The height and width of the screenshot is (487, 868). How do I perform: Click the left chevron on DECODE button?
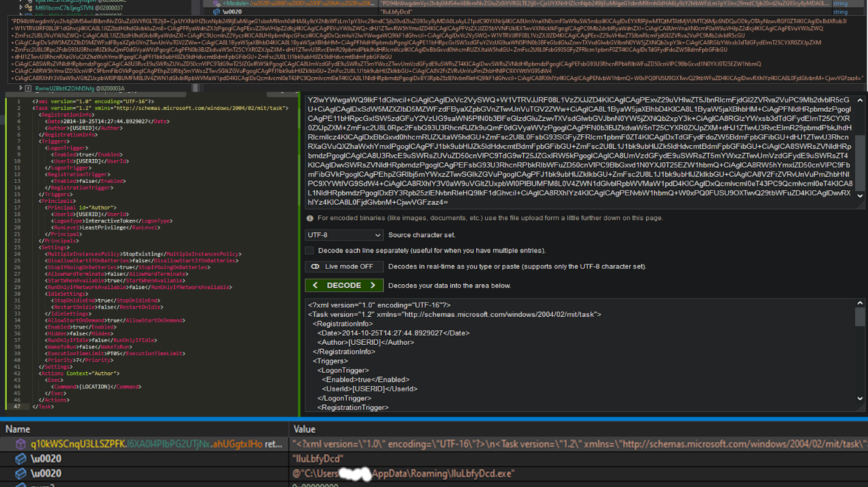[x=315, y=285]
